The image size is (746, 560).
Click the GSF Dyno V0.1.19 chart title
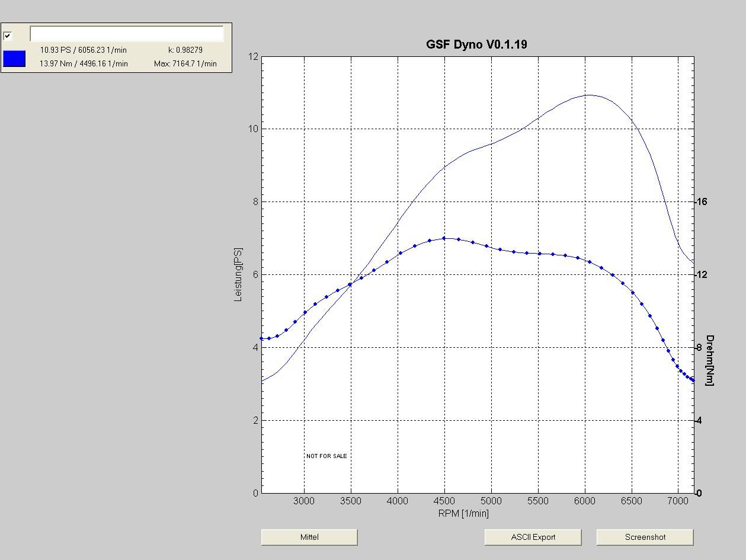pyautogui.click(x=476, y=44)
